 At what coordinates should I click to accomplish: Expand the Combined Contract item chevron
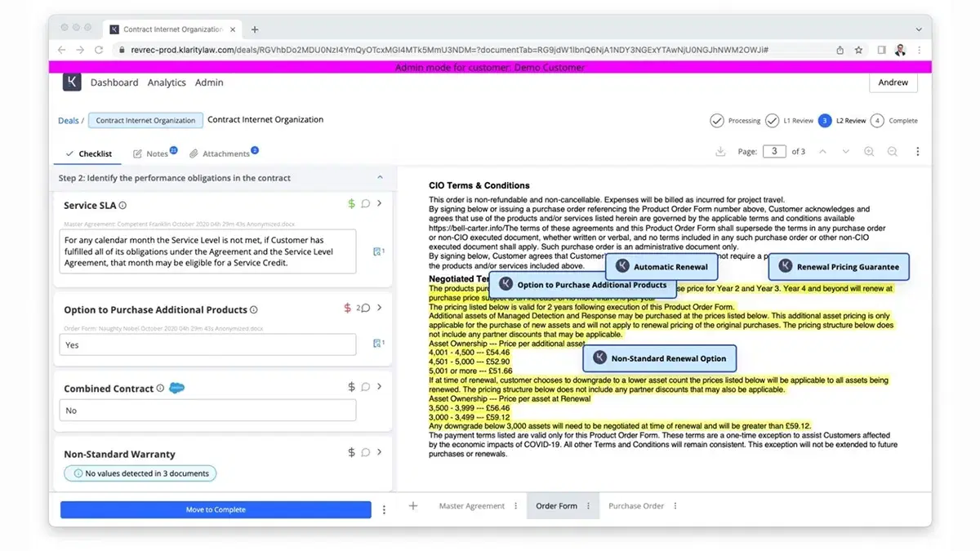(x=380, y=387)
